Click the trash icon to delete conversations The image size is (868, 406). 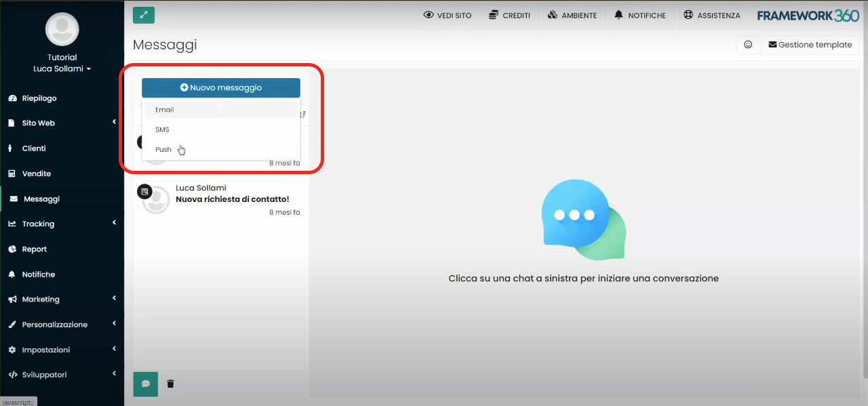point(170,384)
